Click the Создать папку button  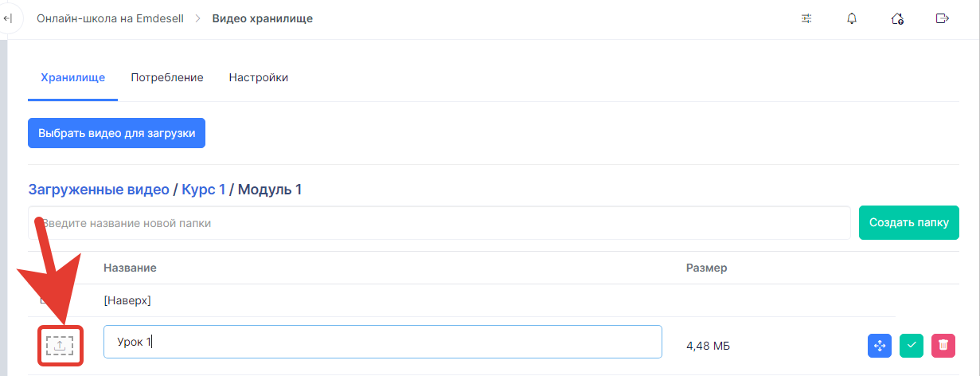[x=909, y=222]
